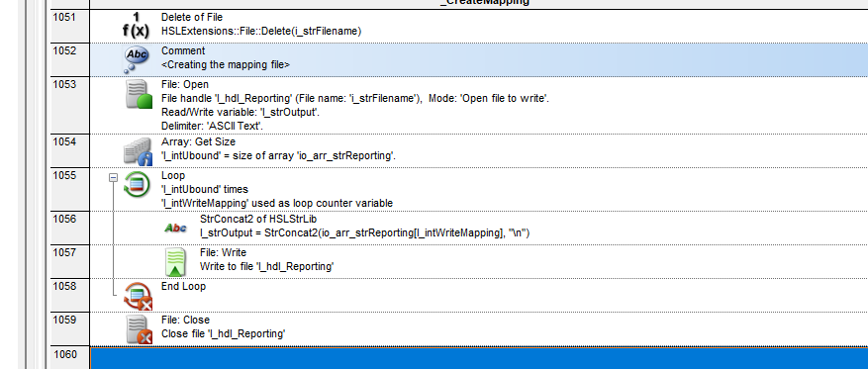Click line number 1055 header
868x369 pixels.
point(70,189)
